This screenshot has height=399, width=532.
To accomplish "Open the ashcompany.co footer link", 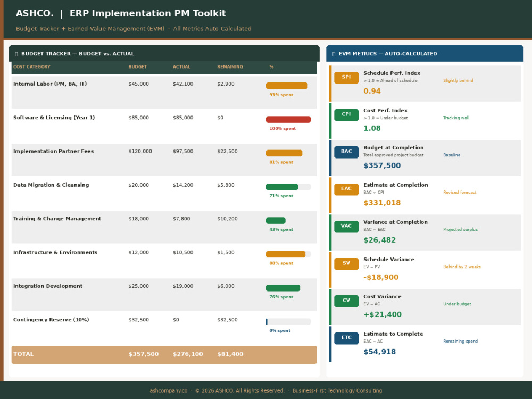I will 169,390.
